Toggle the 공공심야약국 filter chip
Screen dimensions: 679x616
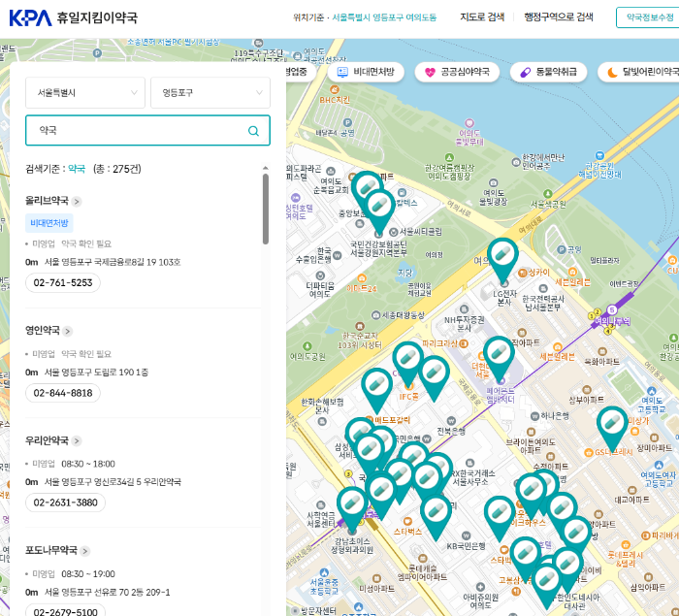457,72
